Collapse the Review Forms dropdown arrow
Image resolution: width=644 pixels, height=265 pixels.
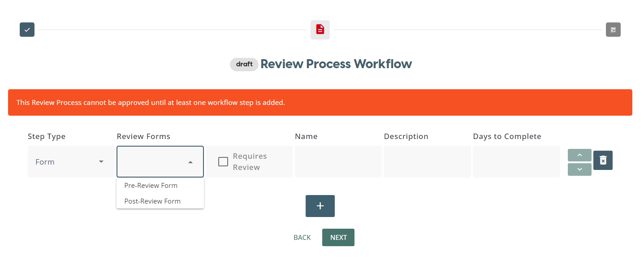(x=190, y=162)
